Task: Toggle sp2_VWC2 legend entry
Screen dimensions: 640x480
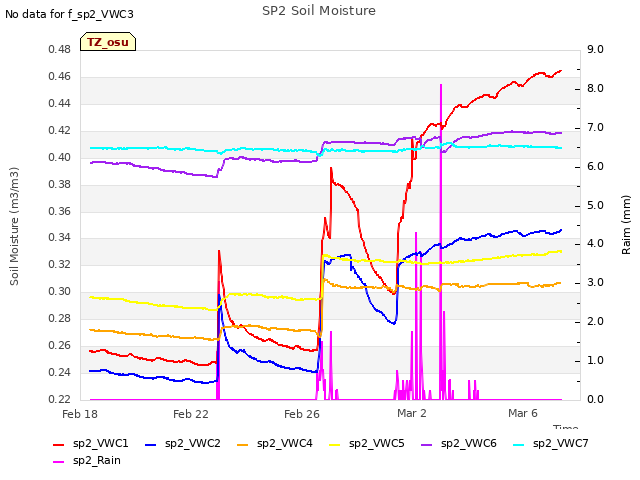Action: 183,444
